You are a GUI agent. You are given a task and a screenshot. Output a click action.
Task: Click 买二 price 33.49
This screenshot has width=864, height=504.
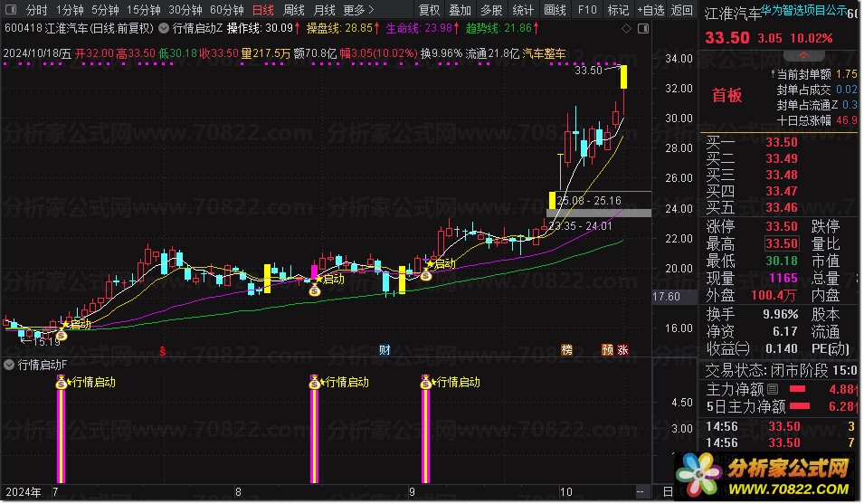(782, 158)
